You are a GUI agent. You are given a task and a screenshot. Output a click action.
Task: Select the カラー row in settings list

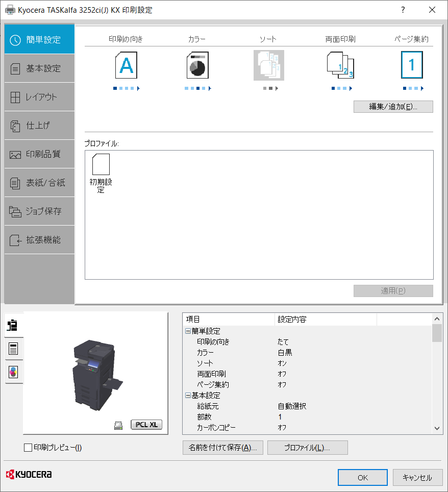point(308,352)
